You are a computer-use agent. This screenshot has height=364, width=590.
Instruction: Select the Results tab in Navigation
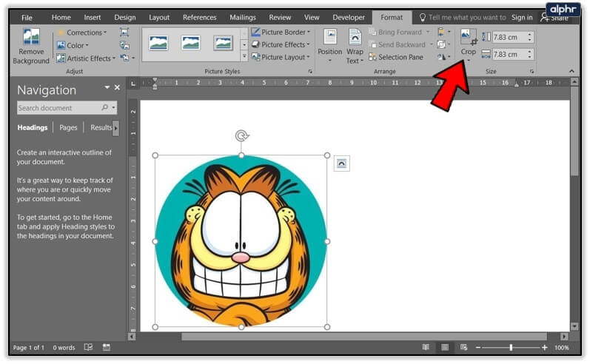[101, 128]
